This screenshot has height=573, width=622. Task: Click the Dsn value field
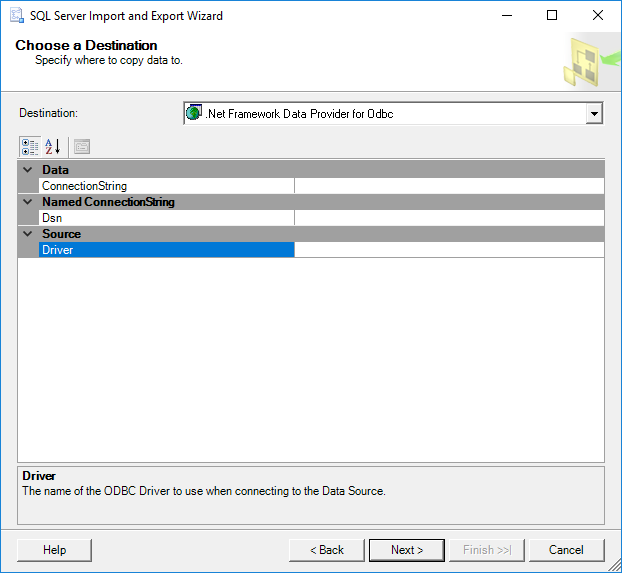(449, 218)
